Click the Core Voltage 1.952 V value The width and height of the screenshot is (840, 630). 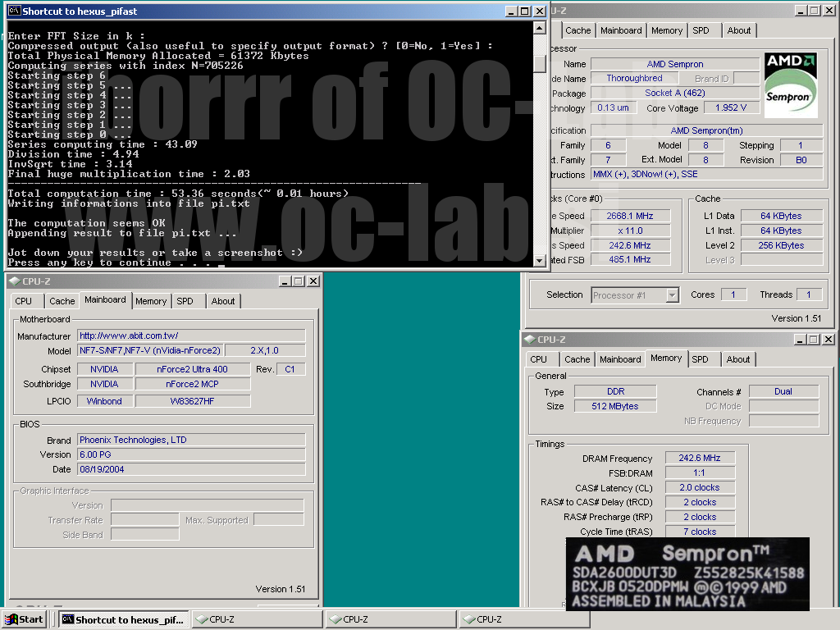[731, 107]
